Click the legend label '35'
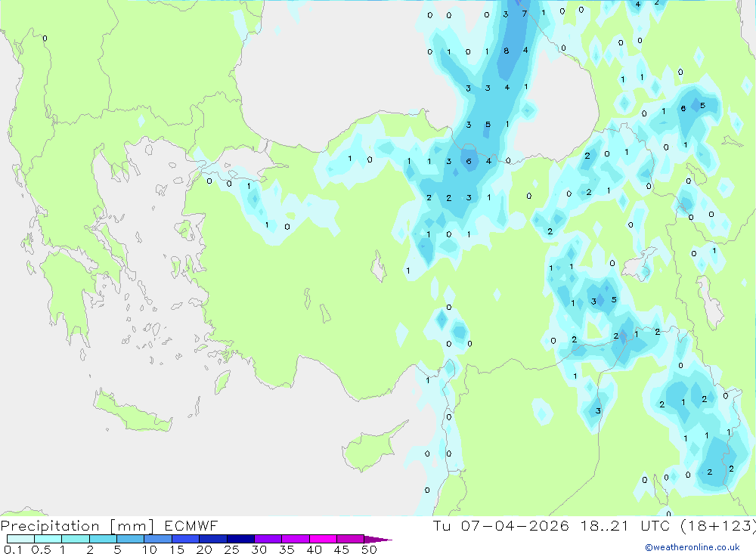Image resolution: width=756 pixels, height=554 pixels. tap(287, 549)
